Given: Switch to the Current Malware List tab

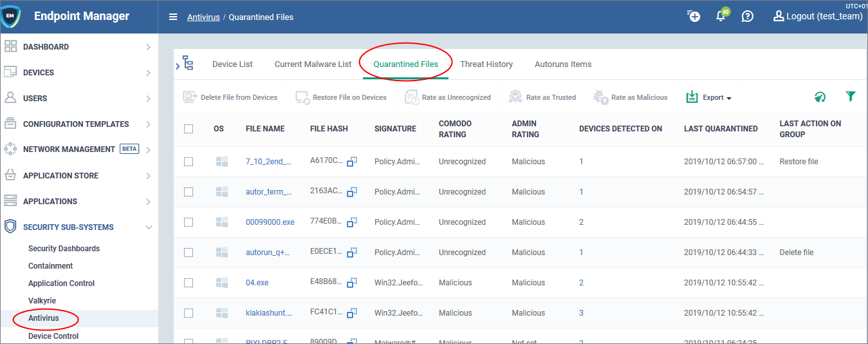Looking at the screenshot, I should pos(313,64).
